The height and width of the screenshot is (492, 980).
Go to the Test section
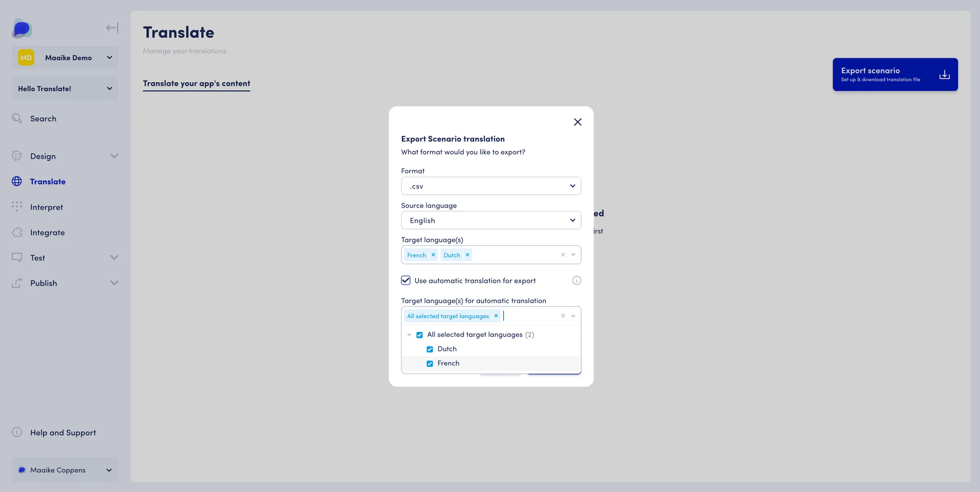(38, 258)
